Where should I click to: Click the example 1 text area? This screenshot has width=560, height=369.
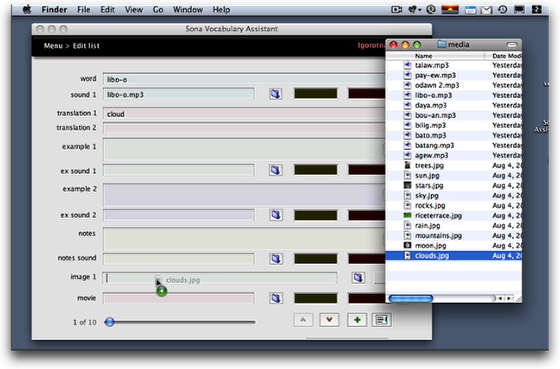(x=244, y=149)
